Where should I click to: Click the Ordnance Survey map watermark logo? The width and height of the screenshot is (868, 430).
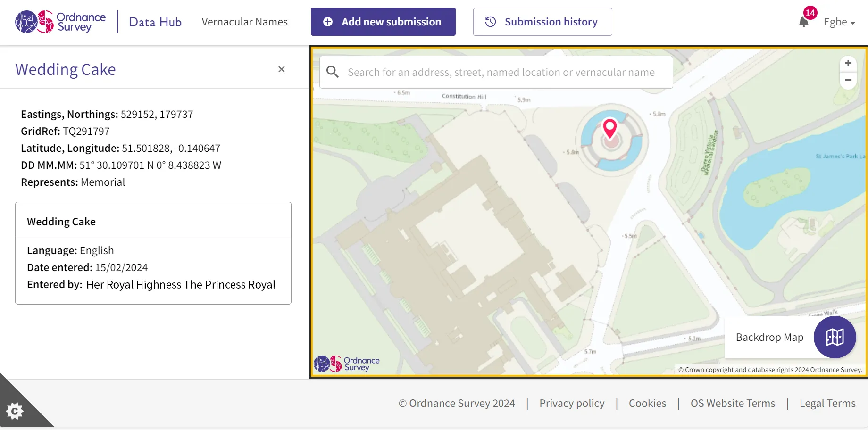347,364
